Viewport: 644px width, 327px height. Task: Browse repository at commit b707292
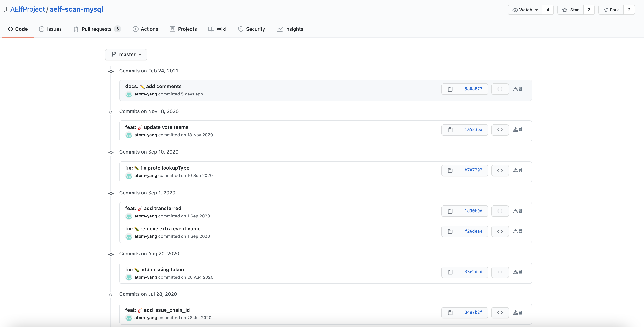500,170
